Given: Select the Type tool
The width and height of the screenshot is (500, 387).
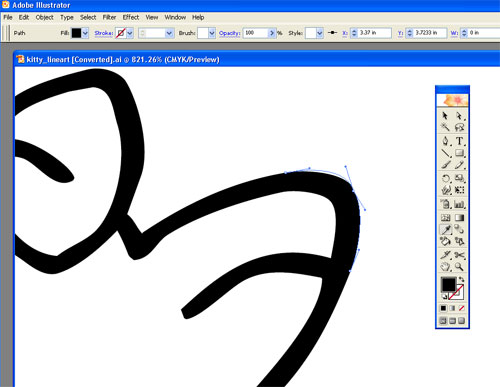Looking at the screenshot, I should (x=459, y=141).
